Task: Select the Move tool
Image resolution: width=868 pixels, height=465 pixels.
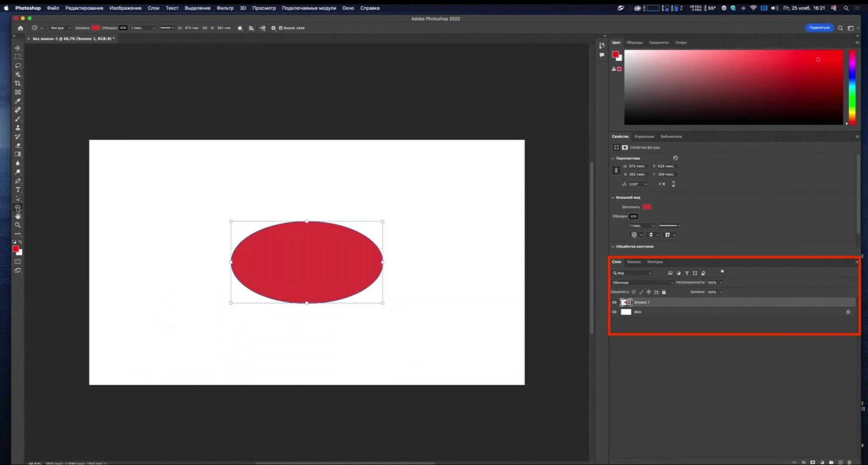Action: [x=18, y=48]
